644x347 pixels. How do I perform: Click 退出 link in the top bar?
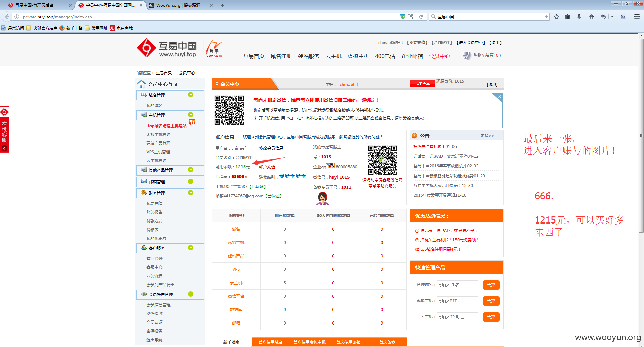(495, 43)
